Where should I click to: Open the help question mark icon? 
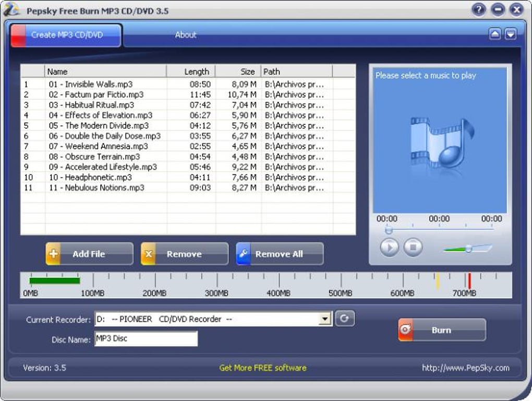[479, 9]
